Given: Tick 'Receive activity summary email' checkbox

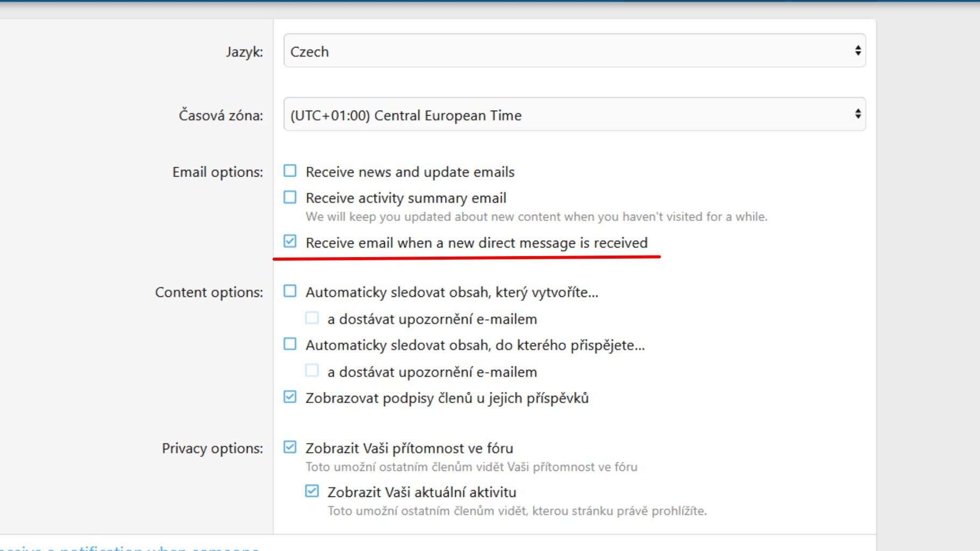Looking at the screenshot, I should click(x=290, y=197).
